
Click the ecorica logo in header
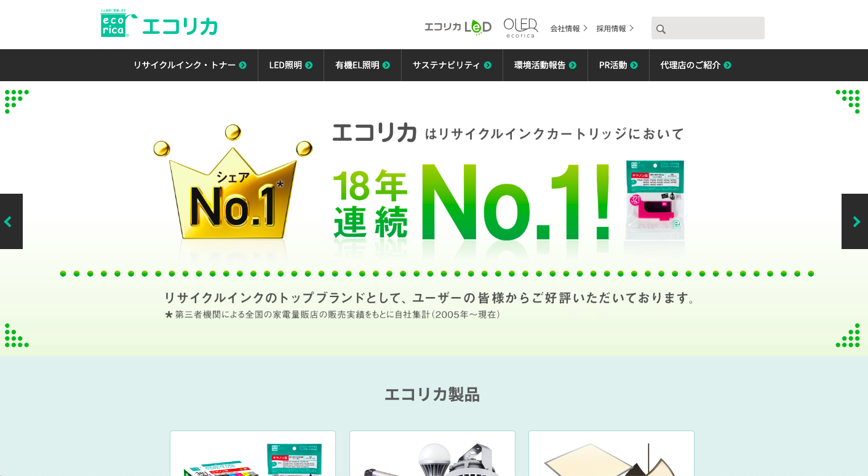coord(159,24)
